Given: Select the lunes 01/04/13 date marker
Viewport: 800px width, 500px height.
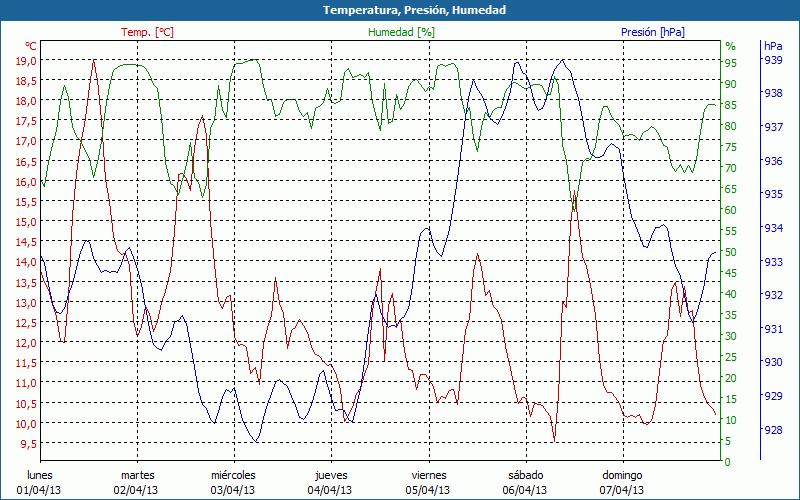Looking at the screenshot, I should click(x=40, y=483).
